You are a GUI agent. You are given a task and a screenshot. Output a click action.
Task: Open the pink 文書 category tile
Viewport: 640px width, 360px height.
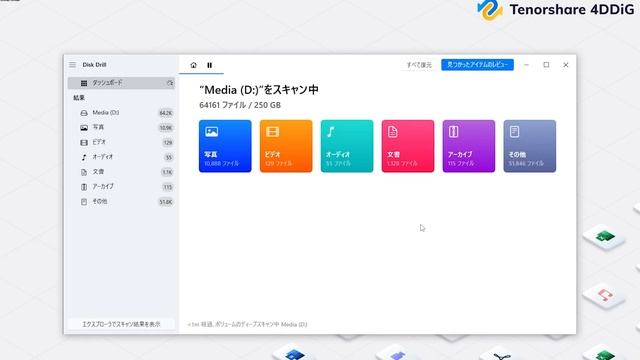408,146
